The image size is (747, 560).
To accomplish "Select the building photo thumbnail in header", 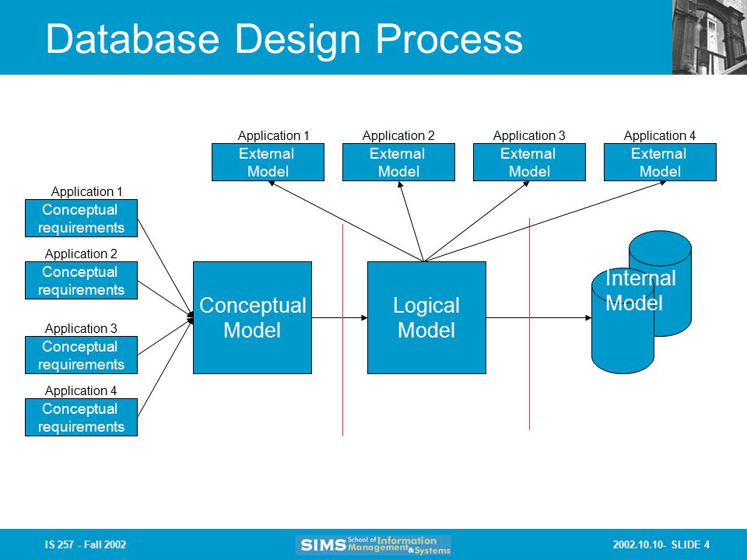I will tap(710, 37).
